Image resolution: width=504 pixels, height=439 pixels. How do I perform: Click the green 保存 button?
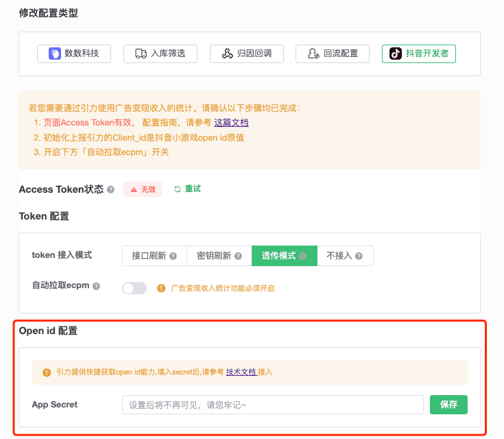[x=448, y=405]
